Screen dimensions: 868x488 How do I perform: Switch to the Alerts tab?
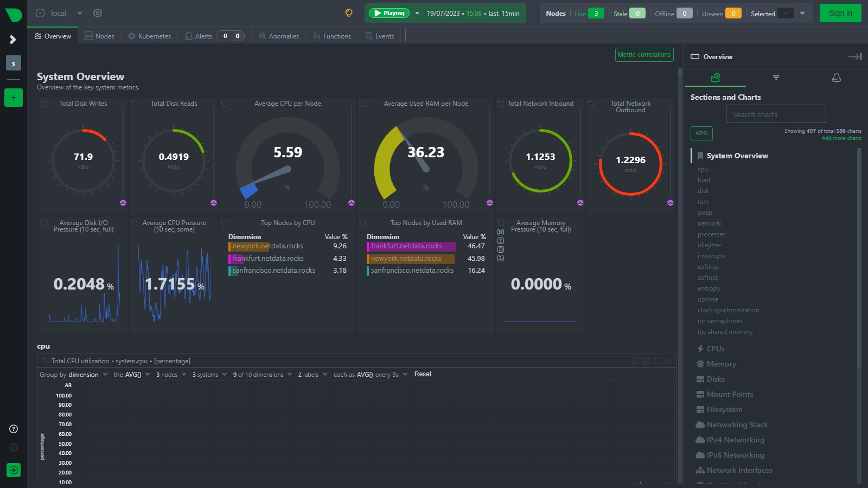214,36
